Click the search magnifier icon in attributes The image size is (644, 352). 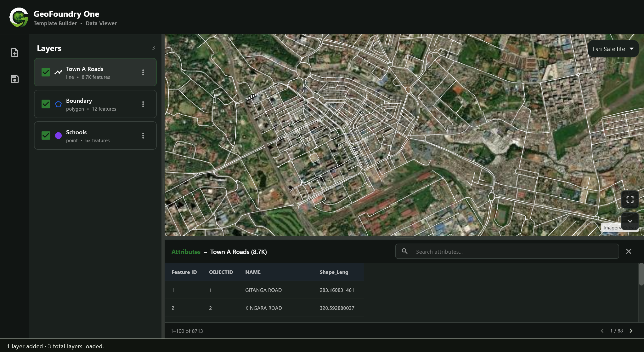[405, 251]
